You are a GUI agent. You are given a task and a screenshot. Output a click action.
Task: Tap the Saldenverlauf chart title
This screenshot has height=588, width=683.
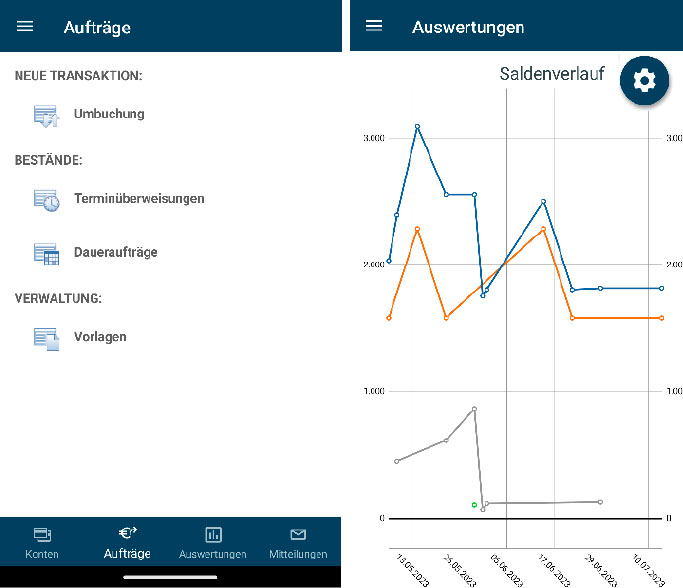tap(551, 74)
